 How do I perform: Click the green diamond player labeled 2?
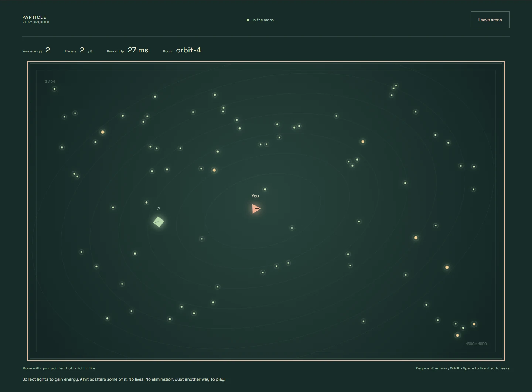(x=158, y=222)
